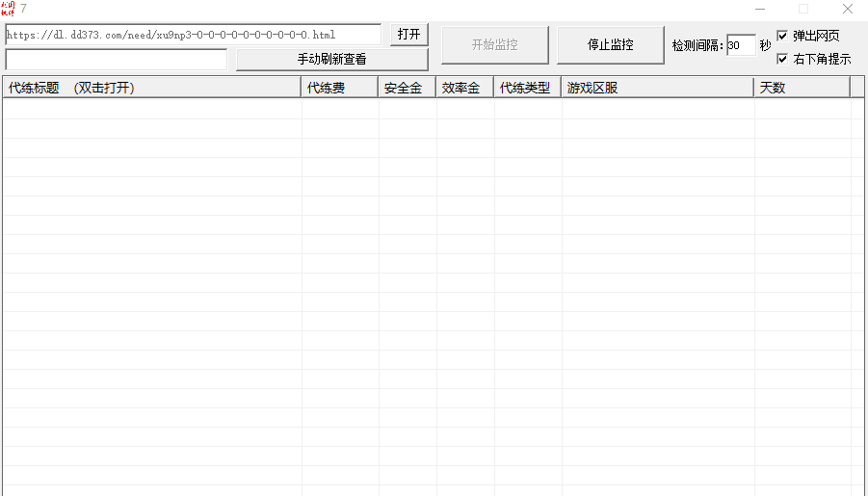Image resolution: width=868 pixels, height=496 pixels.
Task: Click the 打开 button next to URL
Action: point(409,35)
